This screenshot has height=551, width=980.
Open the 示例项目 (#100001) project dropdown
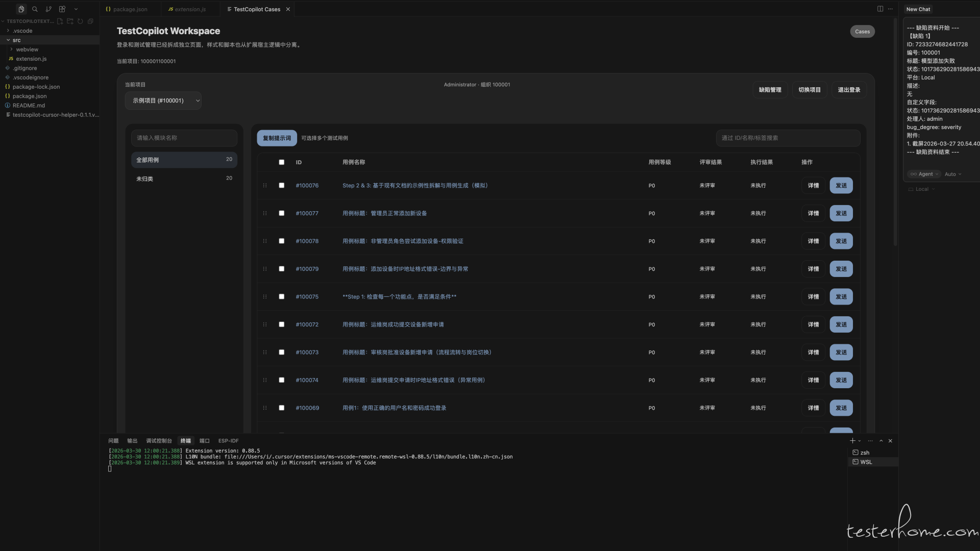click(x=163, y=101)
